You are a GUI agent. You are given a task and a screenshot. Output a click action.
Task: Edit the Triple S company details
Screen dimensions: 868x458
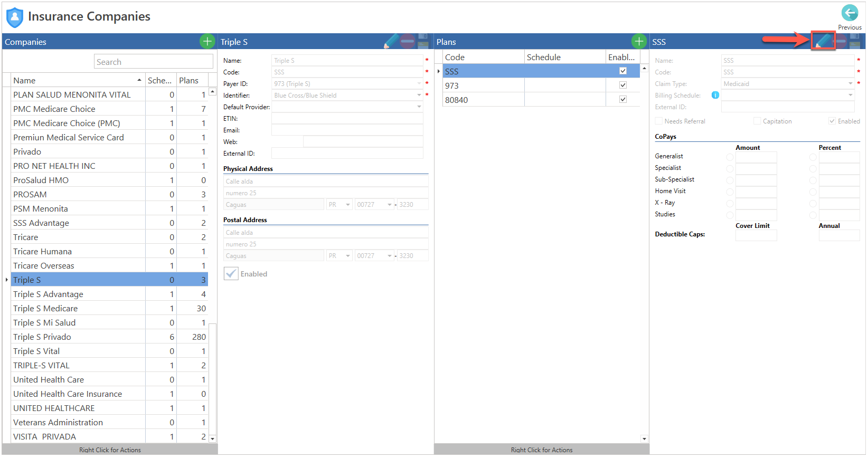pyautogui.click(x=391, y=41)
